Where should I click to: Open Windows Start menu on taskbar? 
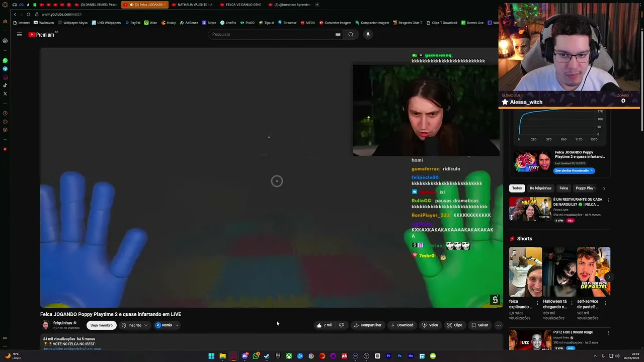coord(211,356)
